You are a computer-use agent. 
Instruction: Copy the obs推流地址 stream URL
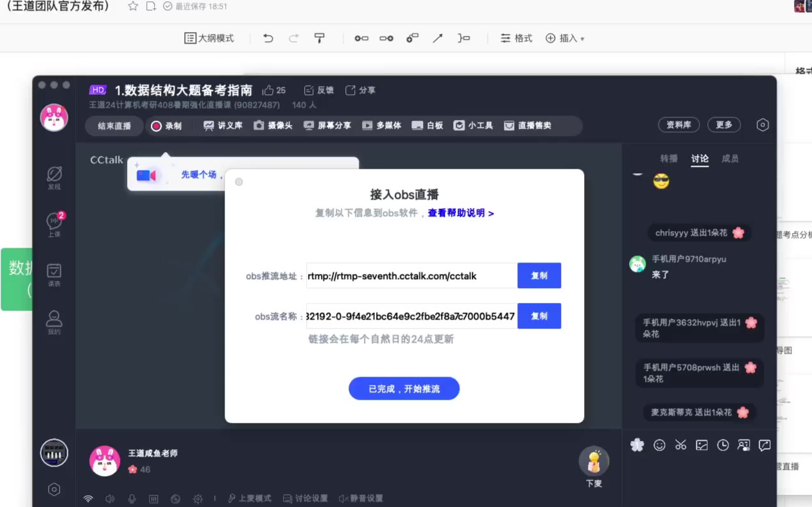click(539, 275)
